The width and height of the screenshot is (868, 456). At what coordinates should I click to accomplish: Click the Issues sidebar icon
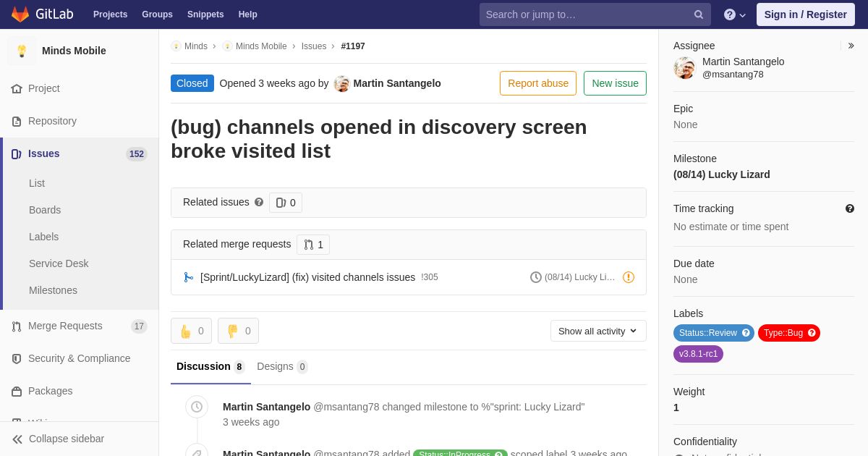click(x=16, y=153)
